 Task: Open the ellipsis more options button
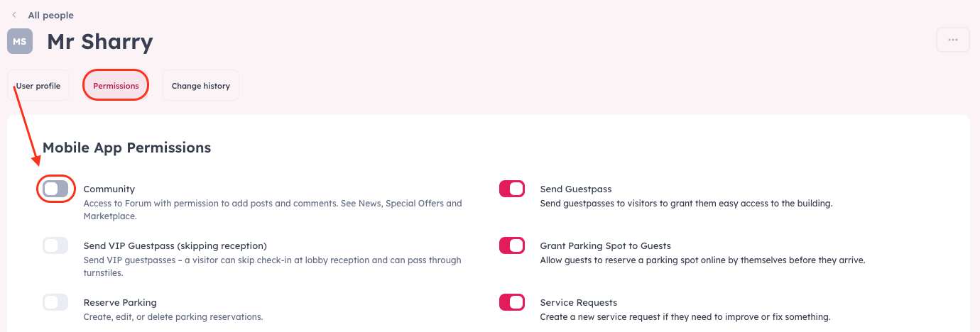click(x=953, y=40)
